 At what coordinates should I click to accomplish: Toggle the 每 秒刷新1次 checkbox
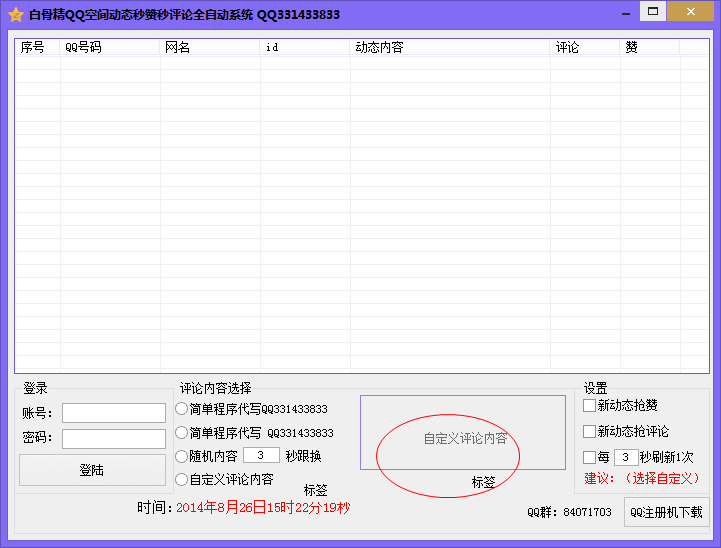pyautogui.click(x=589, y=457)
